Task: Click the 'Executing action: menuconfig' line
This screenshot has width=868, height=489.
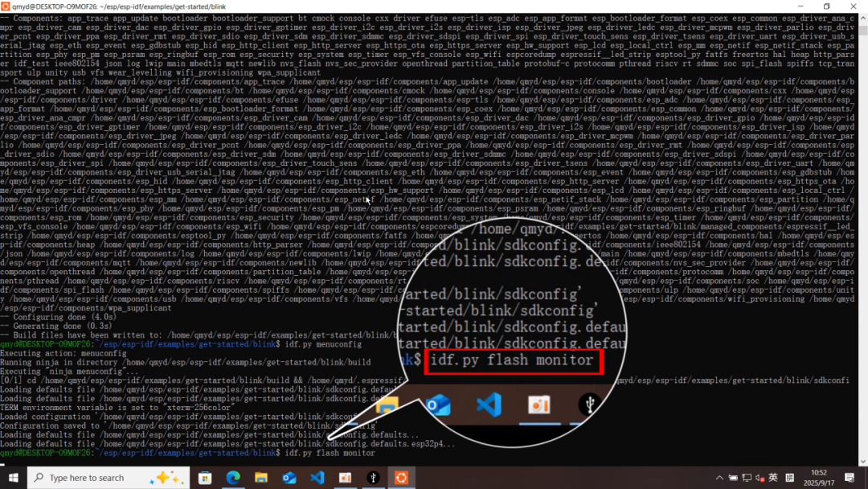Action: pos(63,353)
